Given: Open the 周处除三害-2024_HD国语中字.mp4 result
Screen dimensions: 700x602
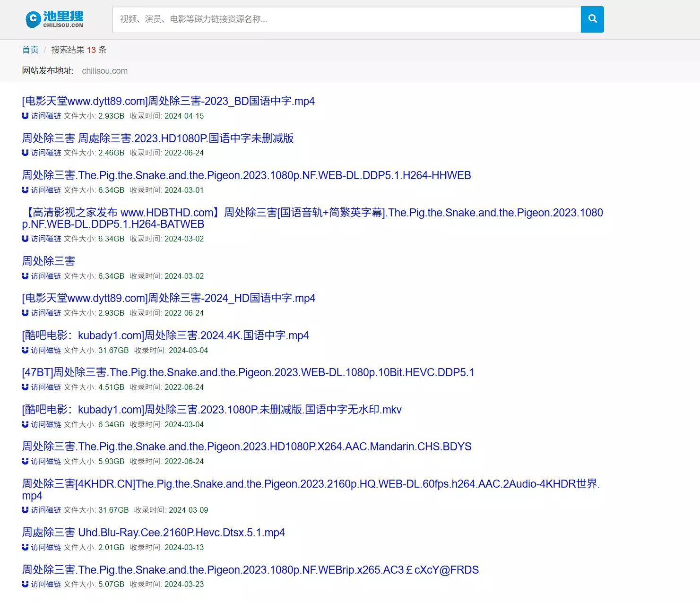Looking at the screenshot, I should [168, 298].
